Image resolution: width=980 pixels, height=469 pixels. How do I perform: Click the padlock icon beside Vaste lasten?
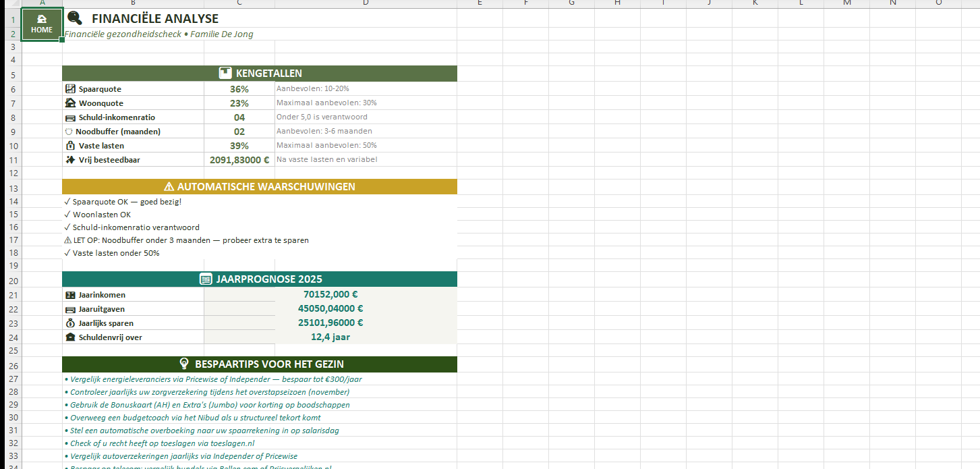[70, 146]
